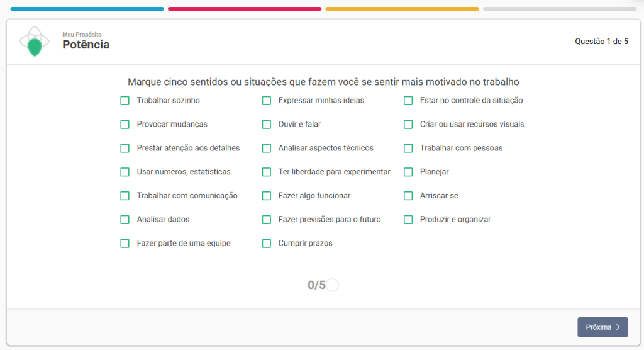The width and height of the screenshot is (644, 350).
Task: Click the pink progress bar segment
Action: coord(245,9)
